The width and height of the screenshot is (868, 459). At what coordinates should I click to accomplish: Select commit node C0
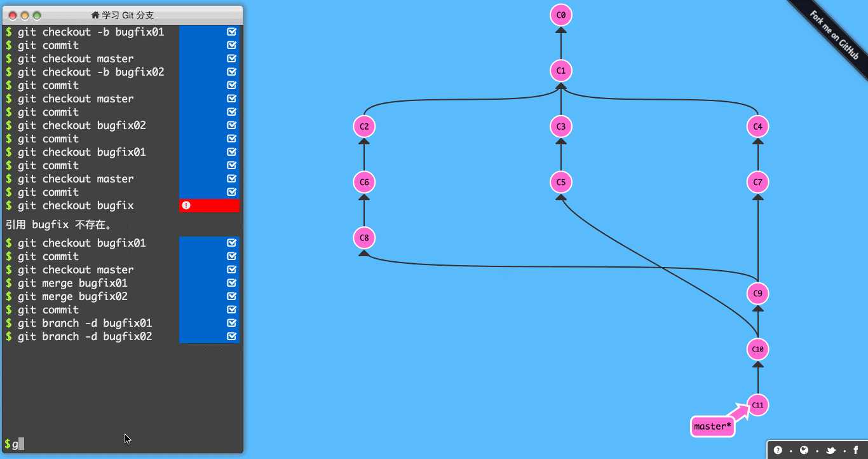(560, 15)
